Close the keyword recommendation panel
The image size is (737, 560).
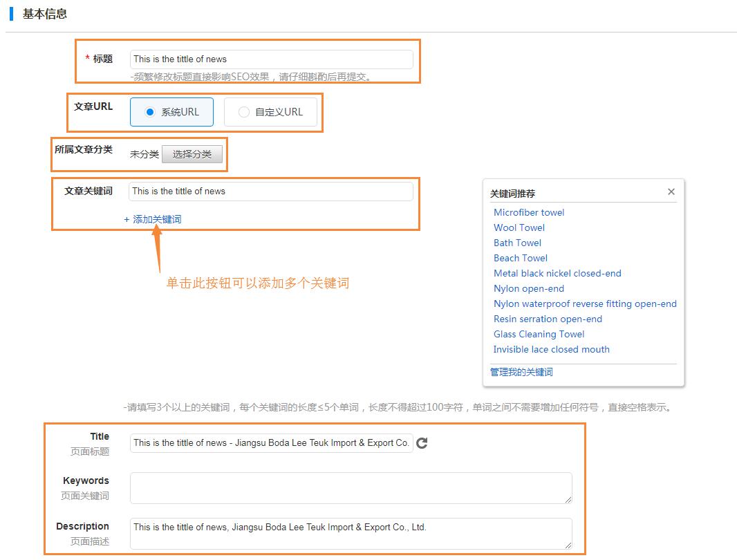(671, 192)
